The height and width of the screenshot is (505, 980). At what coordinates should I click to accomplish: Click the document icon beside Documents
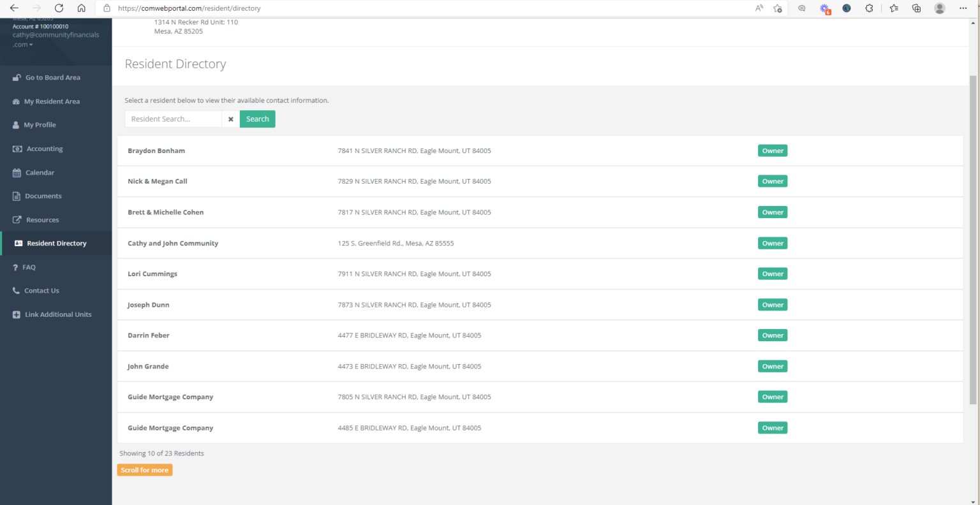point(17,196)
